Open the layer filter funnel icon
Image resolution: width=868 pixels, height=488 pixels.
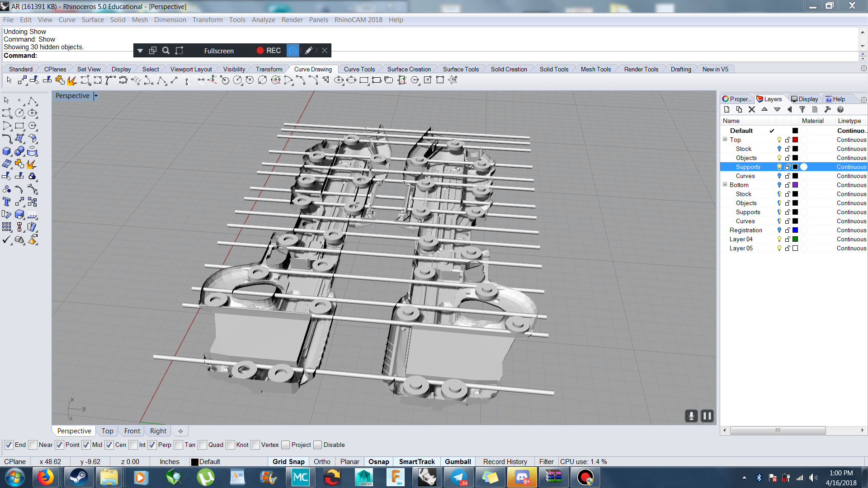[x=802, y=109]
